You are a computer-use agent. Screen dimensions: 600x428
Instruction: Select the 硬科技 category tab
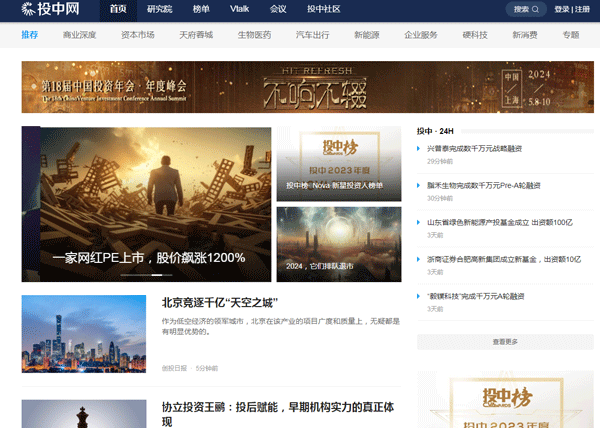click(x=475, y=35)
